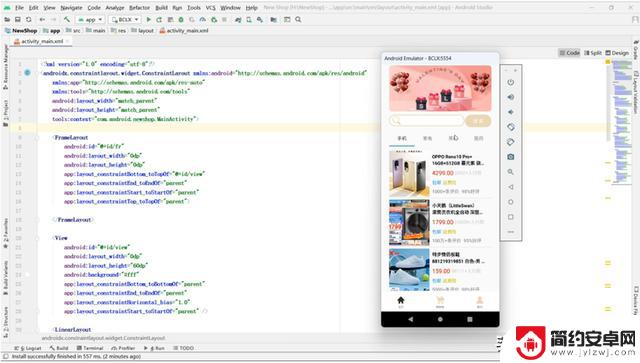Open the File menu
640x363 pixels.
pos(19,8)
